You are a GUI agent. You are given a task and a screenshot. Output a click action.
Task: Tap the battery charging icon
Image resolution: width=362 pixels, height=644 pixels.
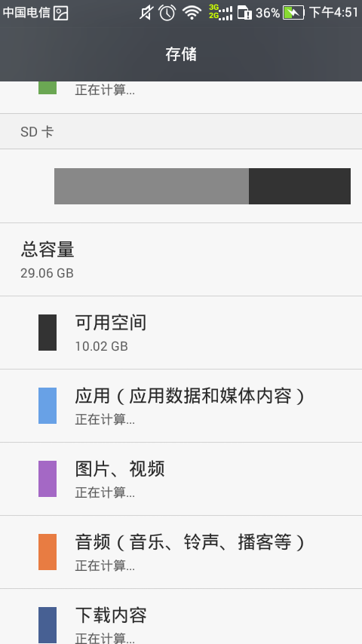(293, 13)
